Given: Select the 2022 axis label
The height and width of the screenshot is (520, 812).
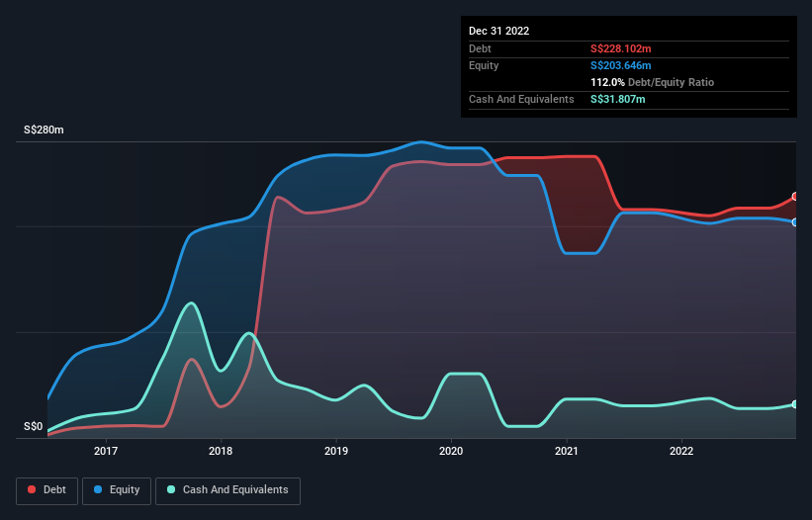Looking at the screenshot, I should (681, 451).
